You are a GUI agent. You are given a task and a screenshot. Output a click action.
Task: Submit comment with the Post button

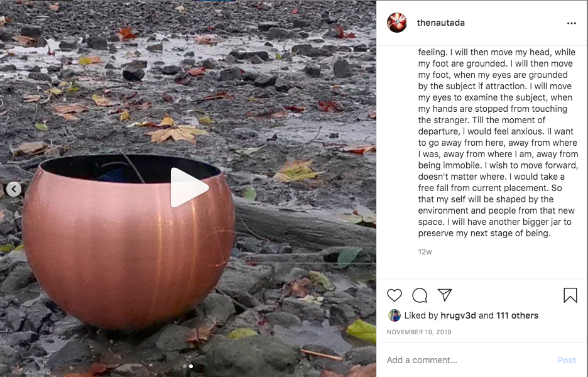pyautogui.click(x=567, y=360)
